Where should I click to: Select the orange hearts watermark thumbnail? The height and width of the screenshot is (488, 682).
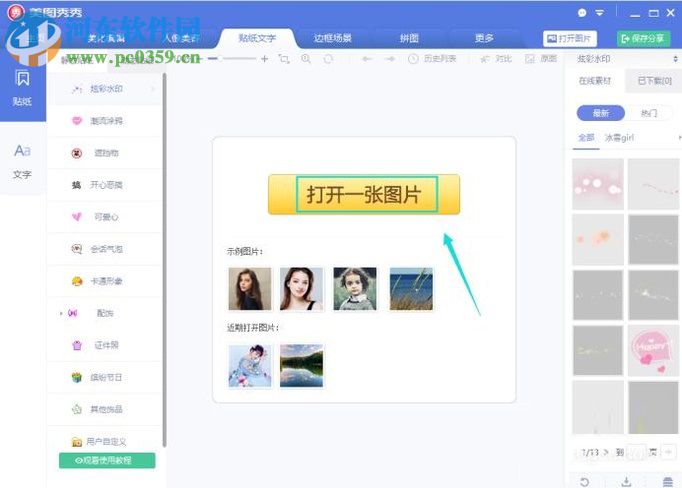coord(598,240)
